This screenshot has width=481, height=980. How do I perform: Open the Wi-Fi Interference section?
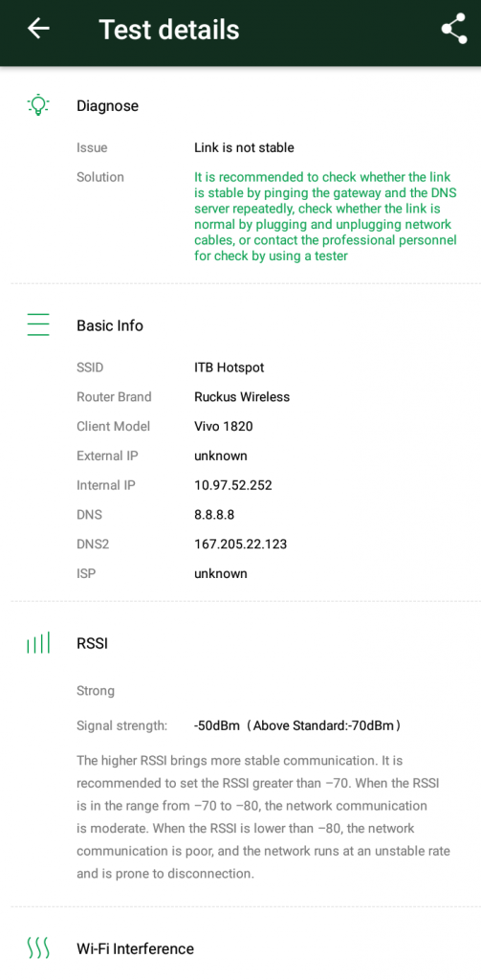(x=135, y=948)
